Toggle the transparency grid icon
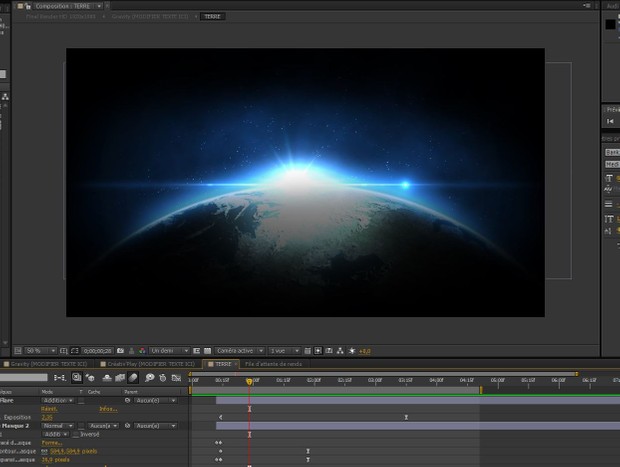 coord(207,351)
